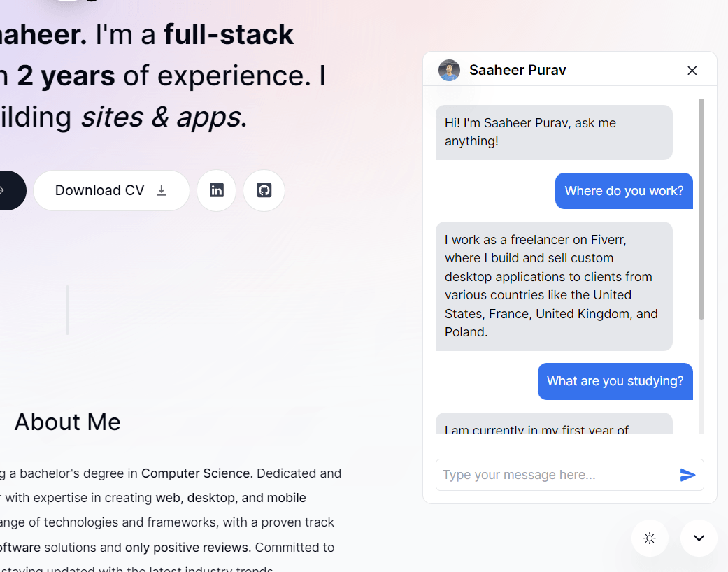This screenshot has width=728, height=572.
Task: Open the GitHub profile icon
Action: click(264, 190)
